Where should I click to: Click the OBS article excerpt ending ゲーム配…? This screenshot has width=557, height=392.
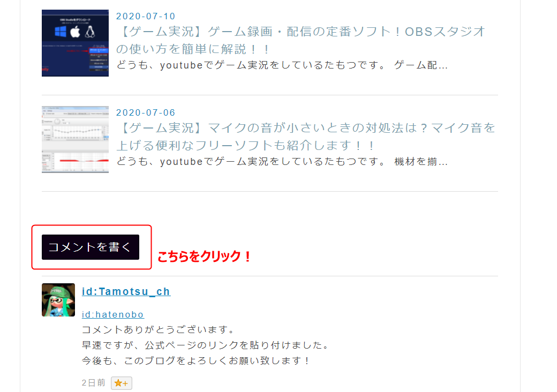point(282,65)
